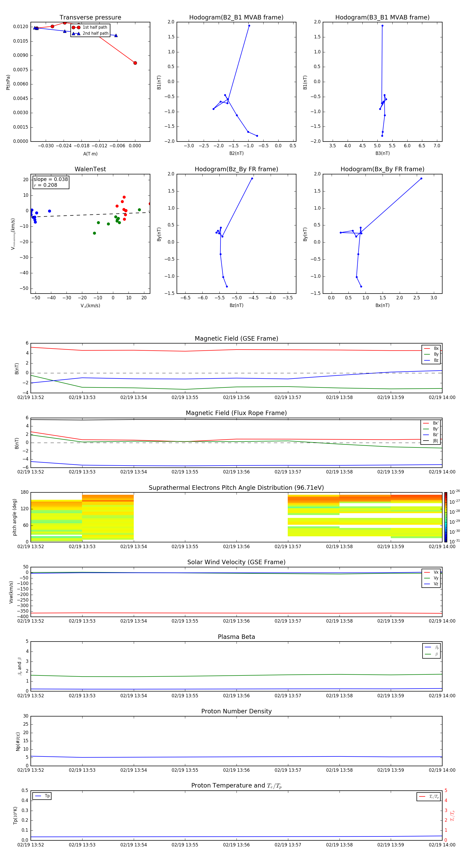Click the "Hodogram(B2_B1 MVAB frame)" title
The image size is (473, 868).
(x=236, y=18)
